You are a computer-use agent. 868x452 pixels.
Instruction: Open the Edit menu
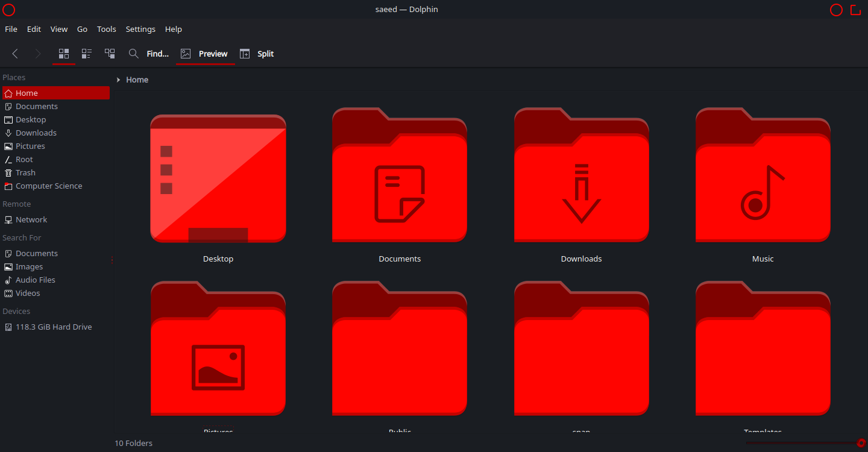[34, 29]
